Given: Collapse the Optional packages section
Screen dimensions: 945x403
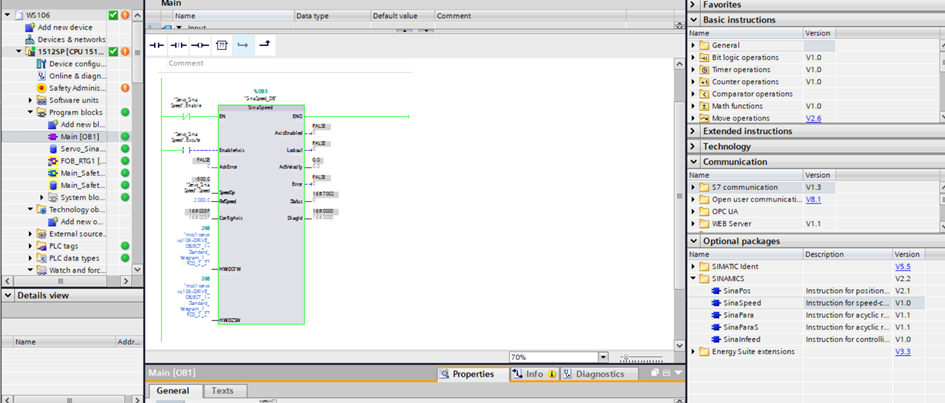Looking at the screenshot, I should (x=694, y=241).
